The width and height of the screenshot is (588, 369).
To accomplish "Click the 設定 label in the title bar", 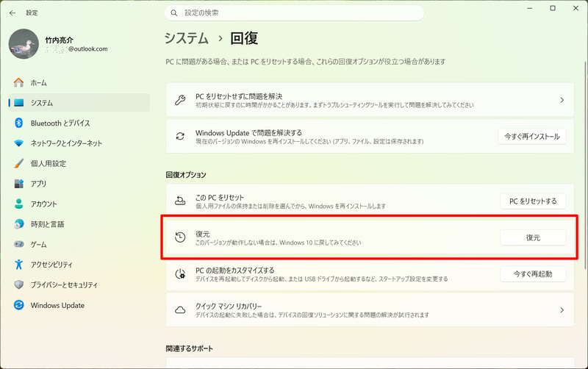I will pos(32,13).
